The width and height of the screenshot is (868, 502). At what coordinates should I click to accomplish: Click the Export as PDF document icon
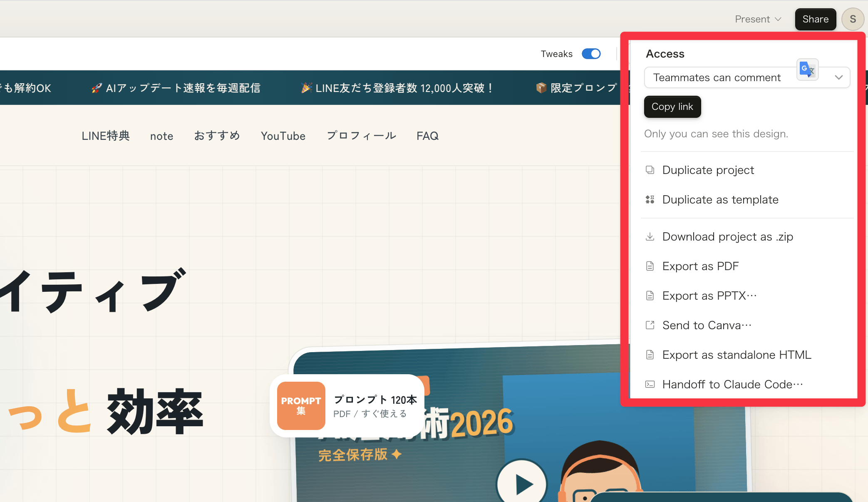click(x=650, y=266)
